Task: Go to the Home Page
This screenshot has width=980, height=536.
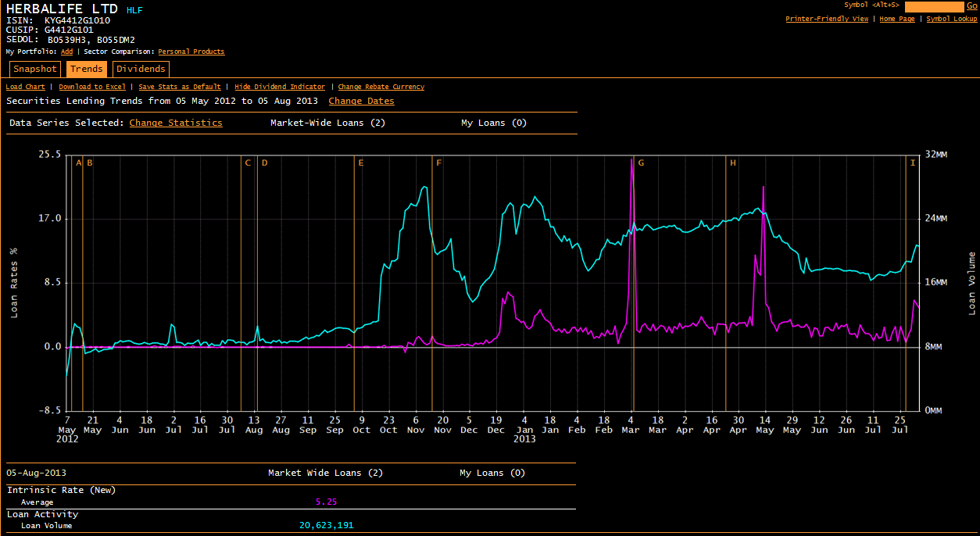Action: 897,19
